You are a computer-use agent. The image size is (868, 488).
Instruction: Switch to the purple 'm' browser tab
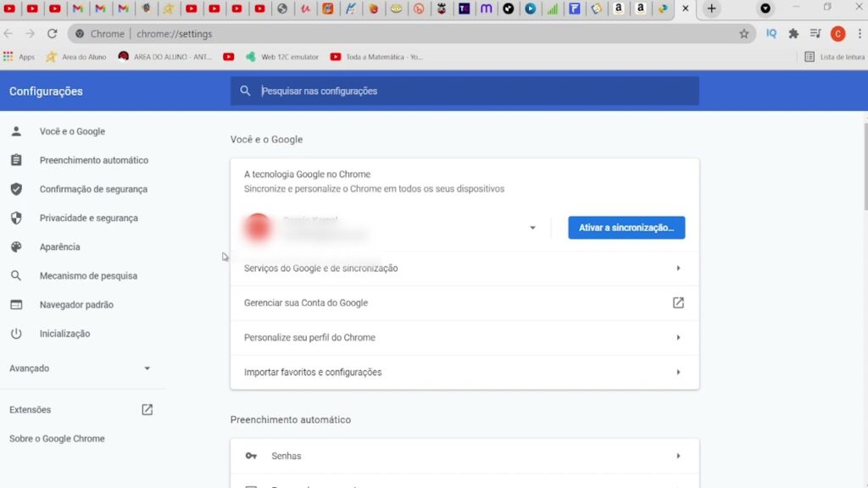[486, 8]
